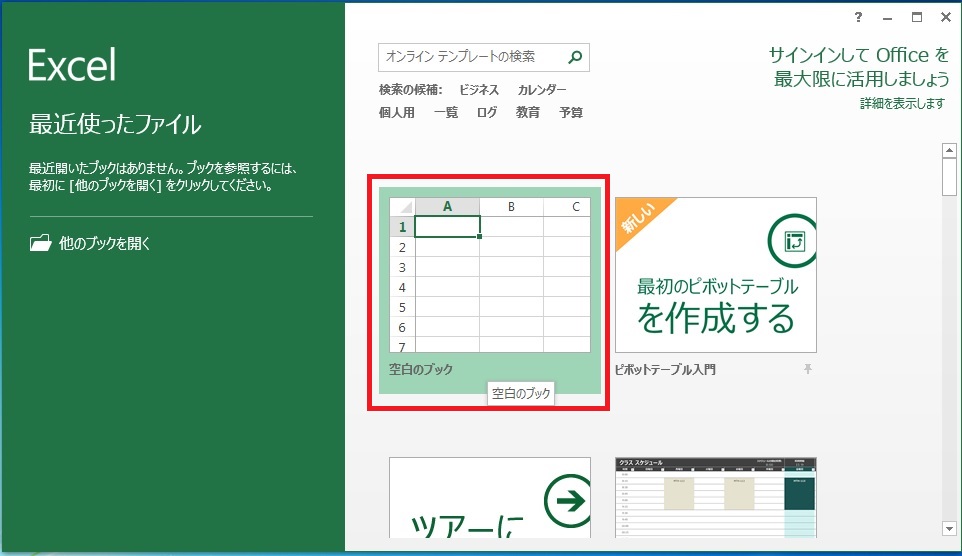Click the scrollbar up arrow
This screenshot has height=556, width=962.
click(949, 150)
